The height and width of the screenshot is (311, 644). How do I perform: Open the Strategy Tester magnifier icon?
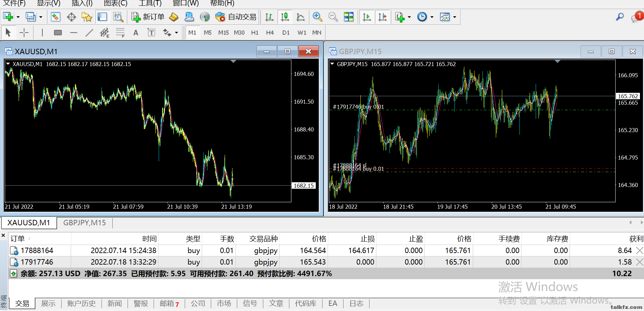pos(118,17)
